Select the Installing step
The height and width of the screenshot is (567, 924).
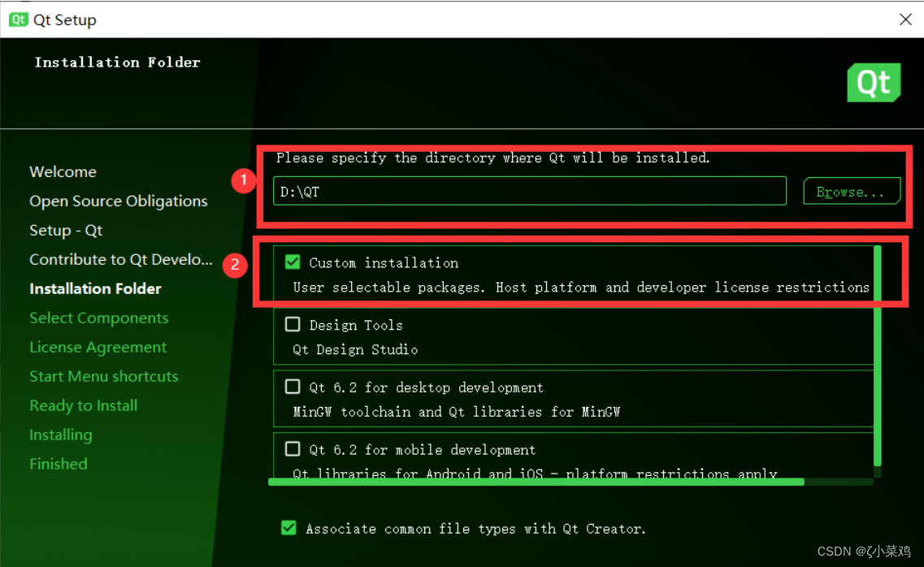coord(61,435)
